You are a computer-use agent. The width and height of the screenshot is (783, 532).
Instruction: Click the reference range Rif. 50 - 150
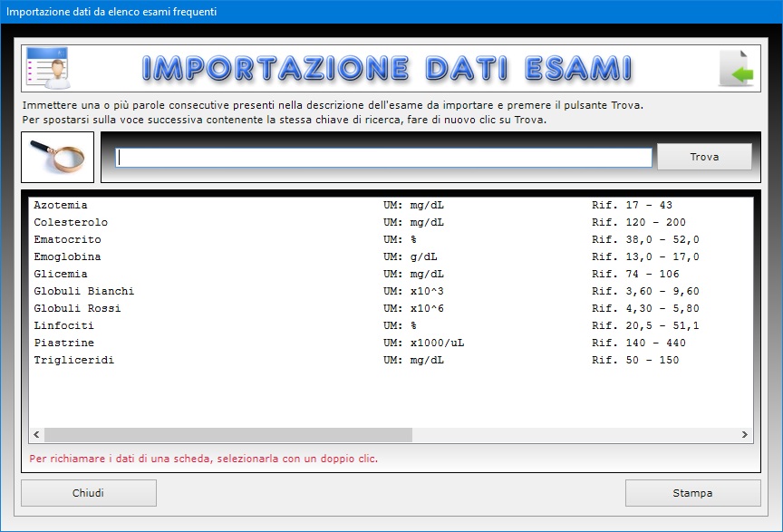tap(635, 360)
